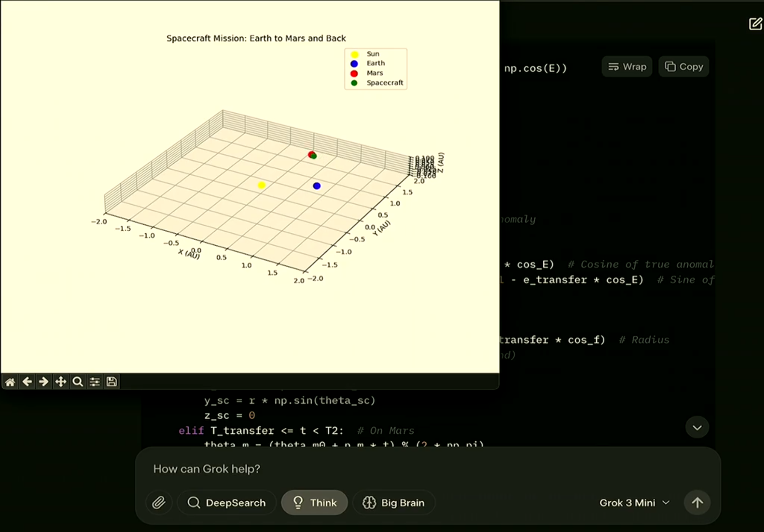Click the 'np.cos(E))' code fragment

535,68
